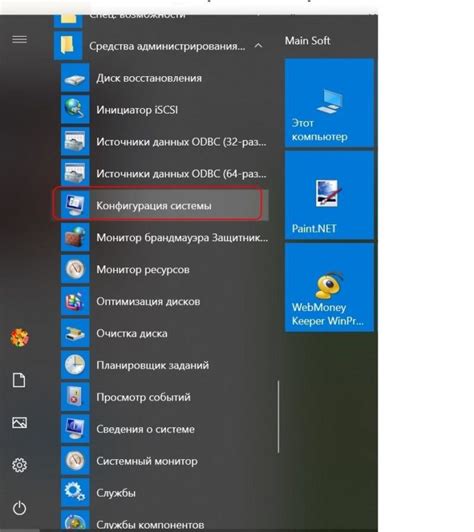This screenshot has width=474, height=532.
Task: Launch Paint.NET tile
Action: click(329, 195)
